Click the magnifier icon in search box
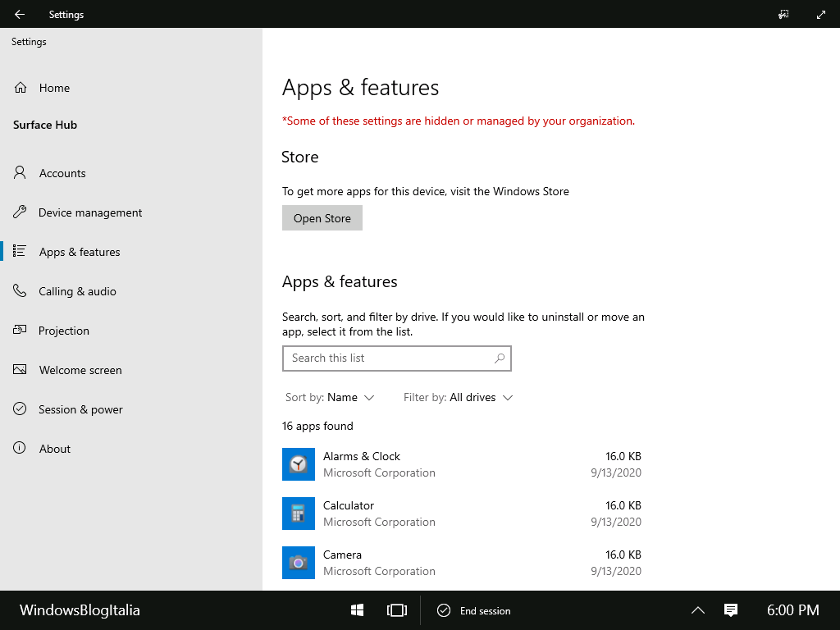The image size is (840, 630). point(500,358)
